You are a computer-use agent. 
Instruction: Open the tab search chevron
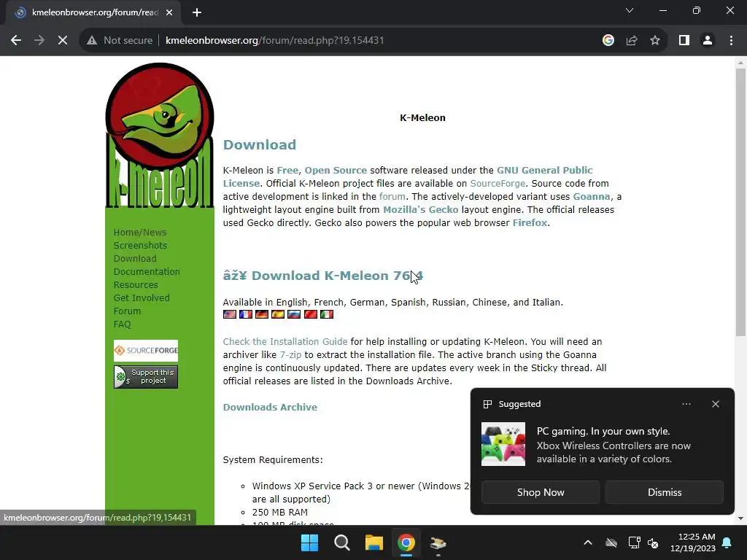click(630, 10)
